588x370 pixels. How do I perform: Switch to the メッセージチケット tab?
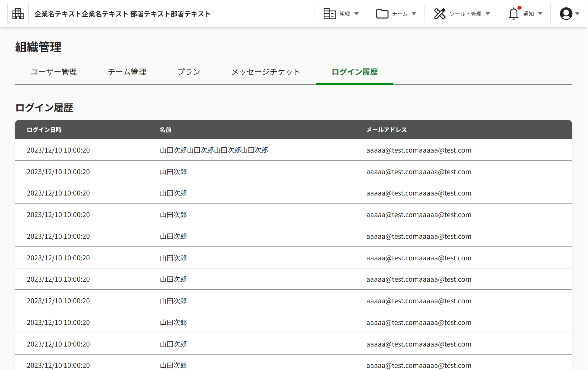coord(266,72)
